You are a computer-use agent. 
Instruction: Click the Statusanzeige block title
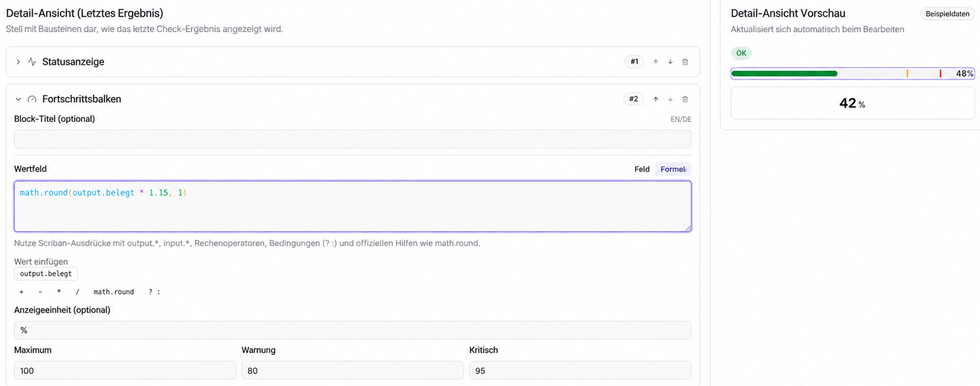coord(73,62)
